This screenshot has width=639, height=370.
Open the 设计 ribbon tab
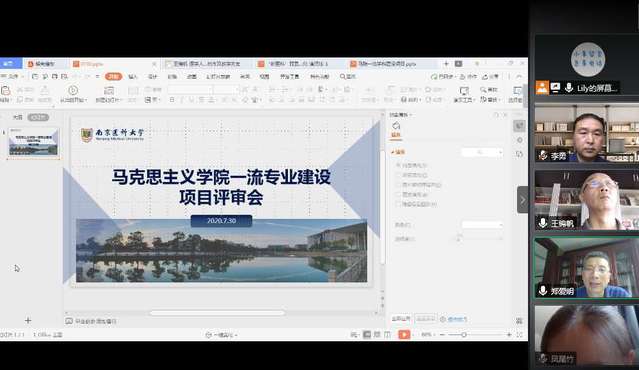pos(152,77)
